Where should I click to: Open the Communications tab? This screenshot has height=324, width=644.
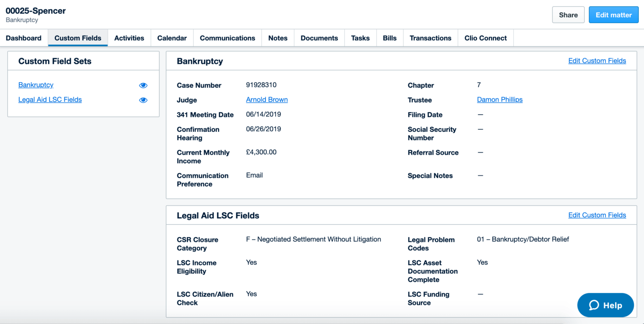[x=227, y=38]
